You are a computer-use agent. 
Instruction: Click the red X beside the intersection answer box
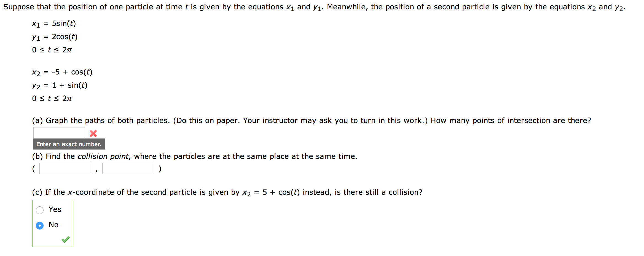pyautogui.click(x=93, y=134)
